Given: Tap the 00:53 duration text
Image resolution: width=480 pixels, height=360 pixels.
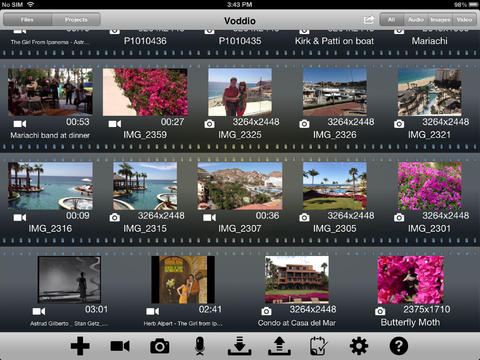Looking at the screenshot, I should click(77, 122).
